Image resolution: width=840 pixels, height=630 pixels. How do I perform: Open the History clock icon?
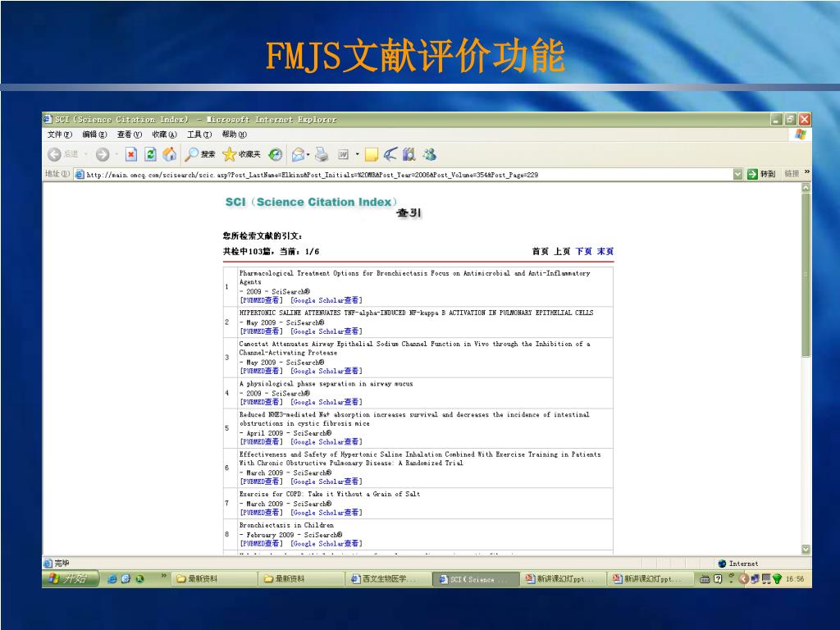tap(276, 155)
